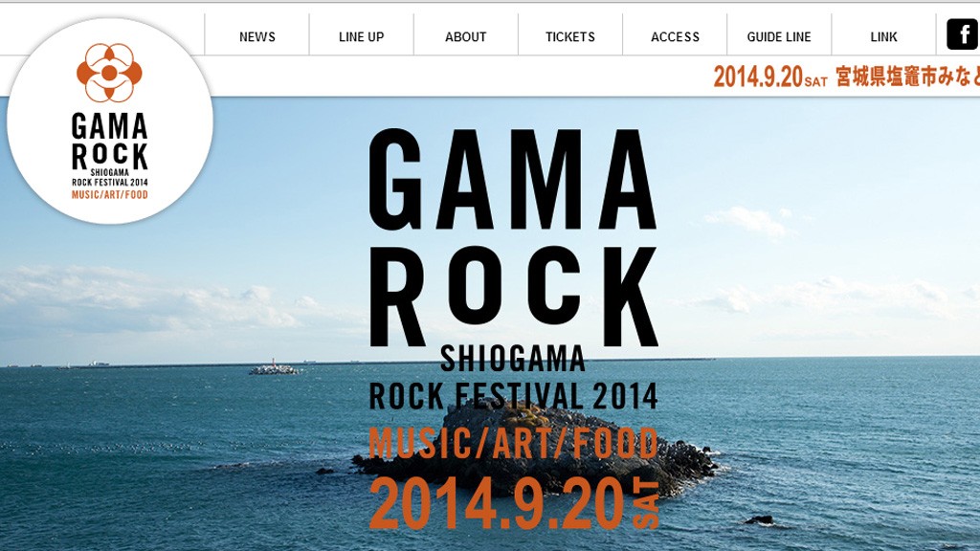Click the distant lighthouse breakwater in the photo

[275, 367]
